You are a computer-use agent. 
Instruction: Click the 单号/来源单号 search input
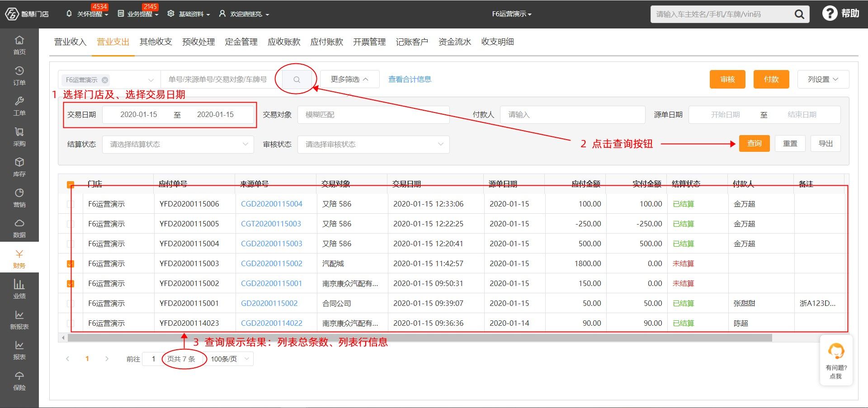pos(221,80)
